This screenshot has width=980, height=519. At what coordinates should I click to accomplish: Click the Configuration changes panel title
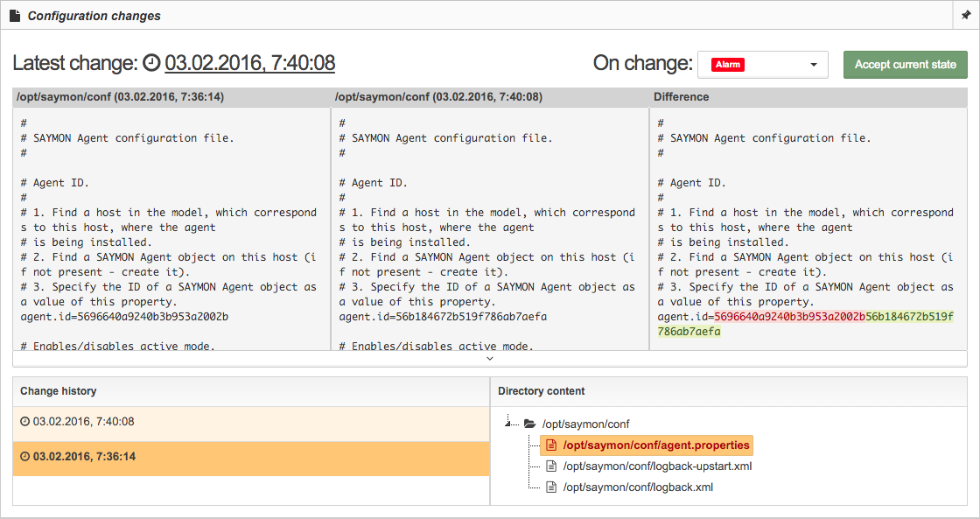(x=94, y=16)
